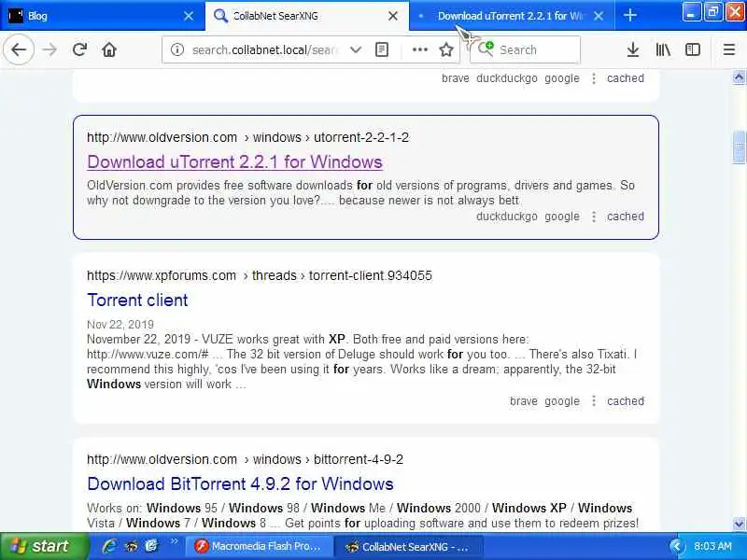
Task: Open Download BitTorrent 4.9.2 for Windows link
Action: pyautogui.click(x=240, y=483)
